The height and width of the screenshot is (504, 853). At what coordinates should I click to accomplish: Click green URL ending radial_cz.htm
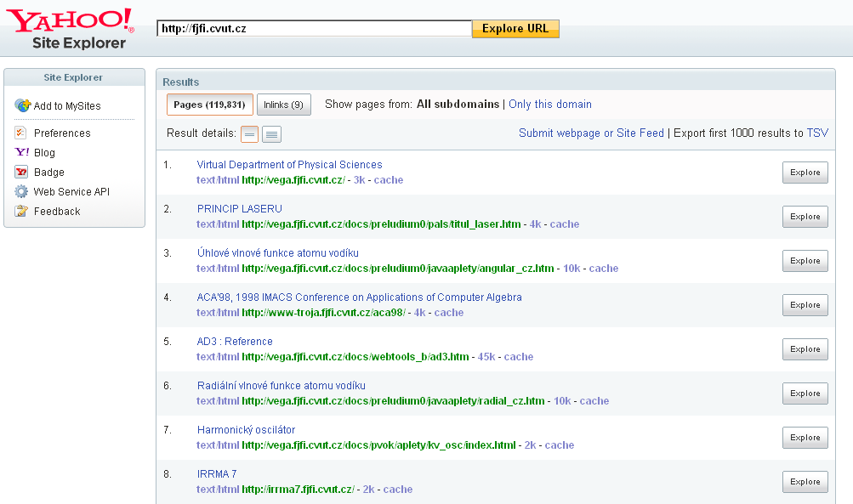point(393,400)
